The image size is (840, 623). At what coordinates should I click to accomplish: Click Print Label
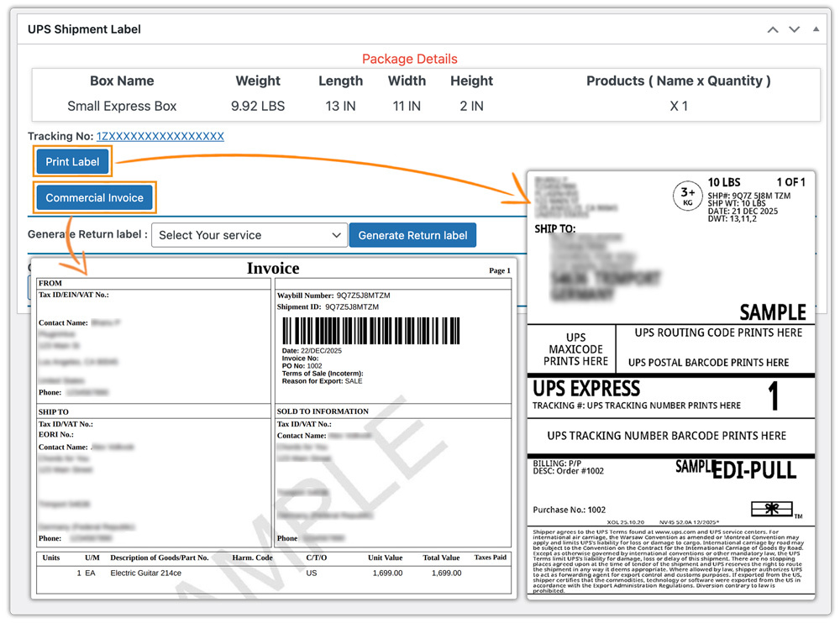72,161
